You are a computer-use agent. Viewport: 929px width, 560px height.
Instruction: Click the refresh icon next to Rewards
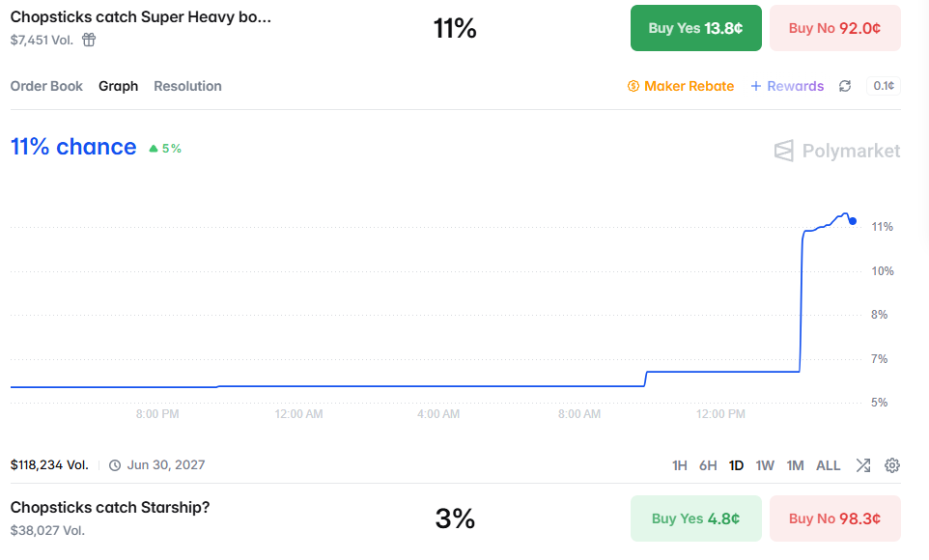(845, 86)
